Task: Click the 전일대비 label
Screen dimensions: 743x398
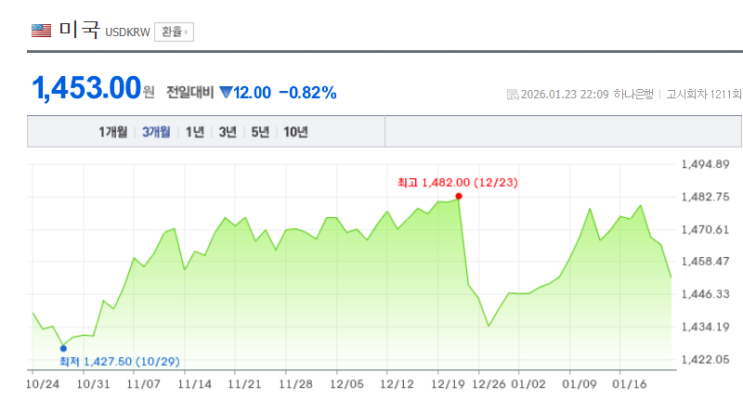Action: (190, 92)
